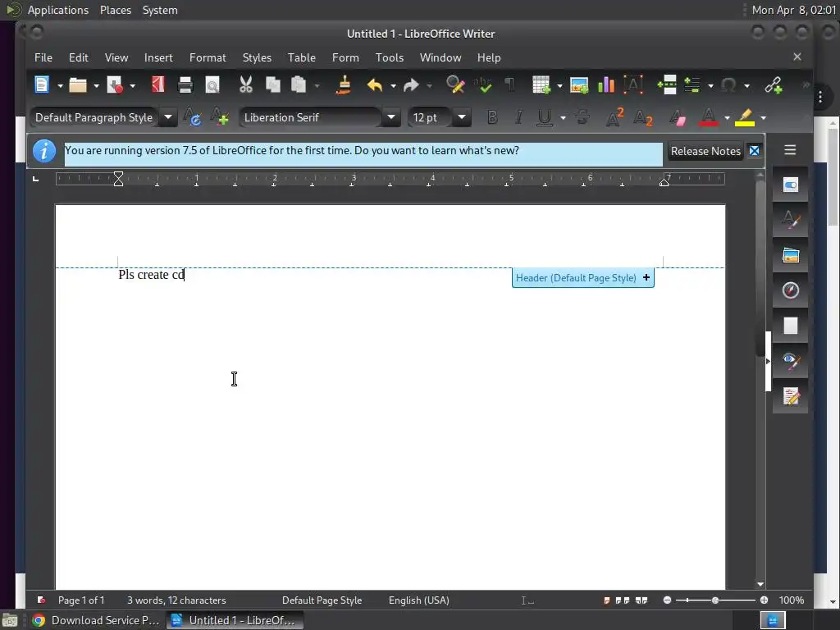Click the Redo arrow icon

411,84
